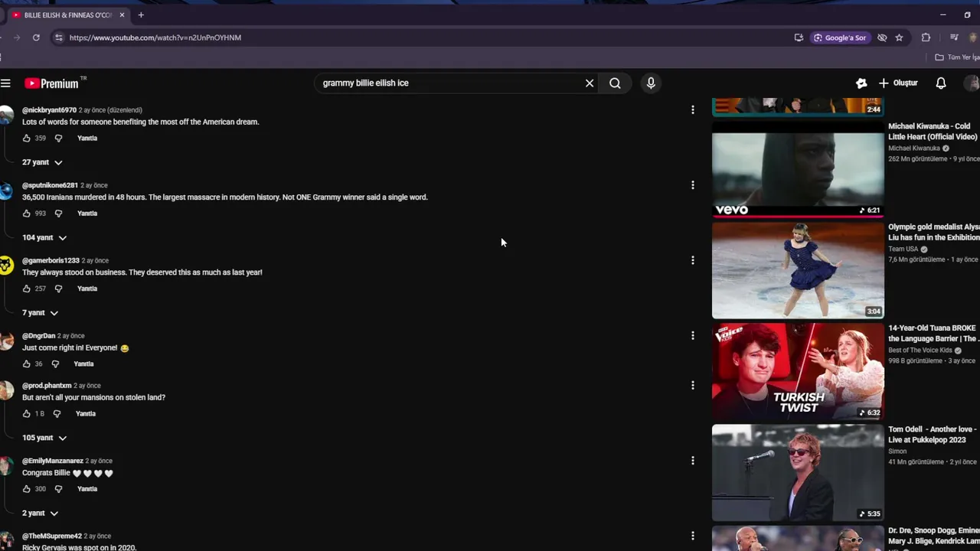Viewport: 980px width, 551px height.
Task: Dislike the comment by @prod.phantxm
Action: [x=57, y=413]
